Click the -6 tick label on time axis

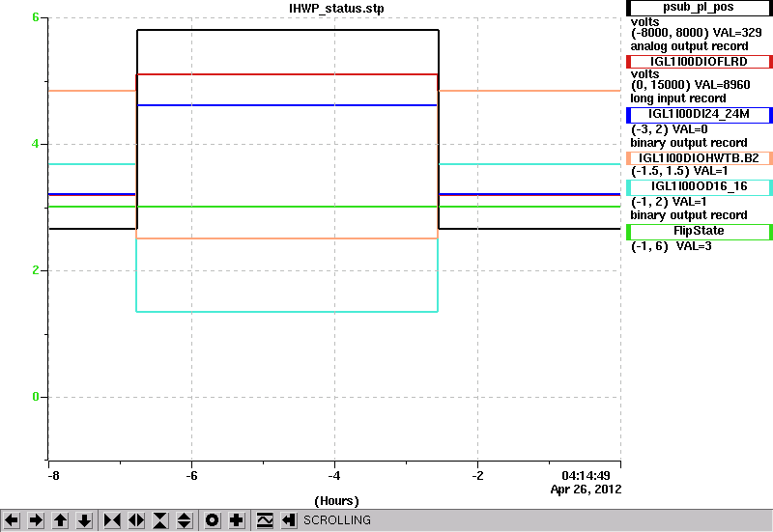(x=191, y=476)
